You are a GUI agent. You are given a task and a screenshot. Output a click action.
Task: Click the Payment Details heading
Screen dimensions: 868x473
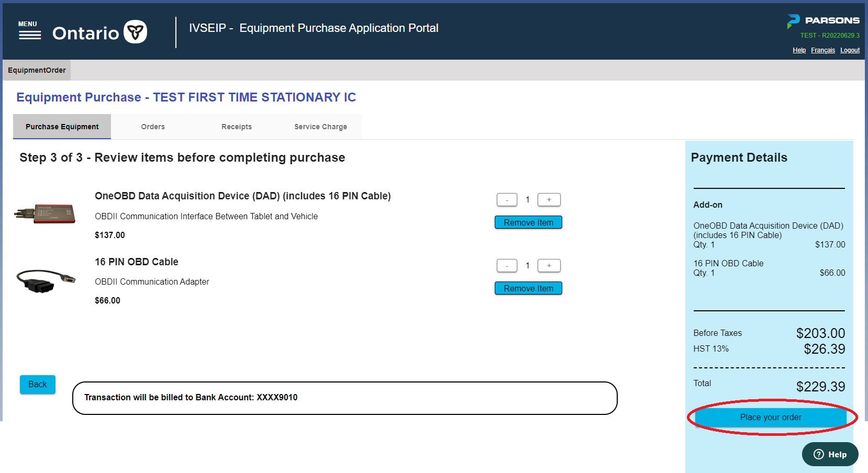pyautogui.click(x=739, y=157)
